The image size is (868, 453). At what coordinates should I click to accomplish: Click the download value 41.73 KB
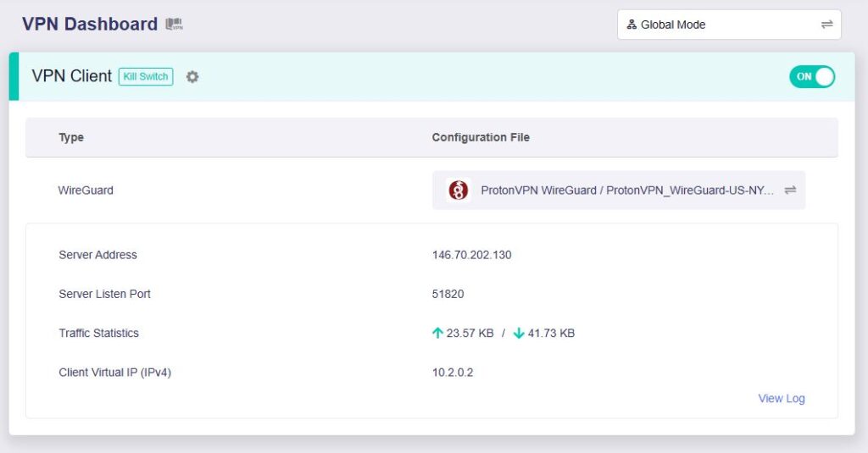click(x=551, y=333)
